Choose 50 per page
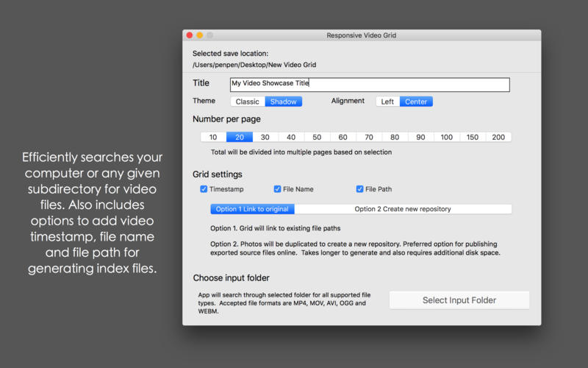This screenshot has width=588, height=368. (x=318, y=137)
